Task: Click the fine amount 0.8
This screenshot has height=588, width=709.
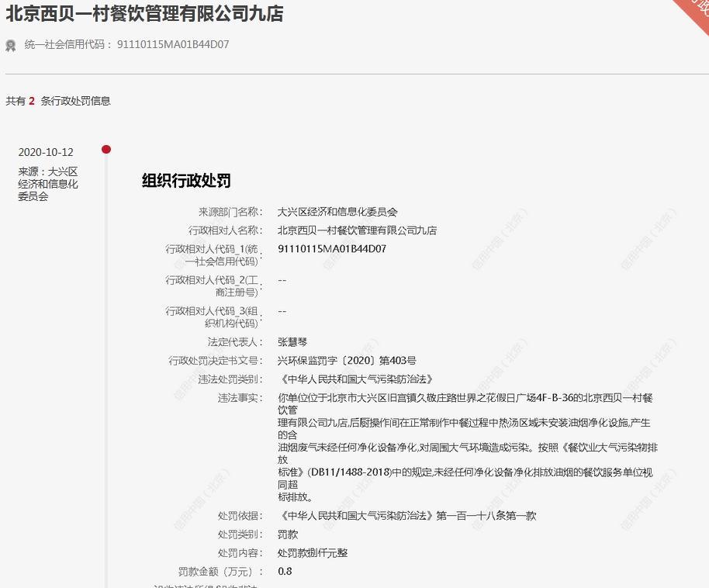Action: [x=285, y=571]
